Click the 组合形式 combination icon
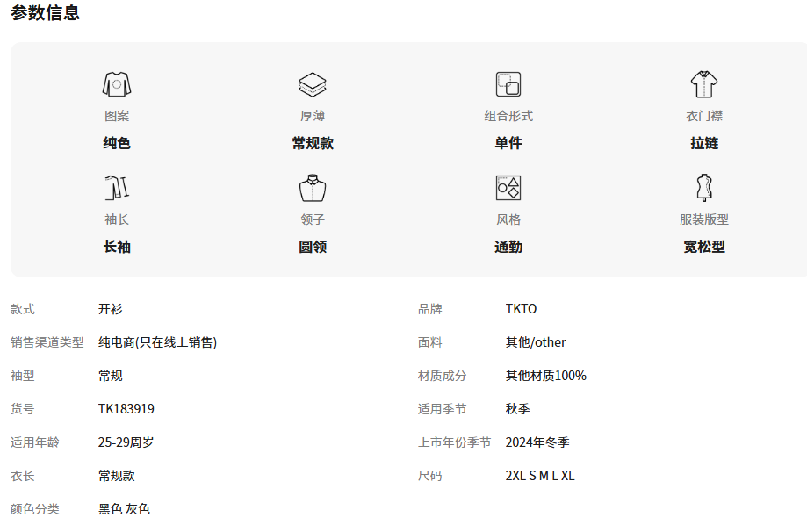 (508, 85)
